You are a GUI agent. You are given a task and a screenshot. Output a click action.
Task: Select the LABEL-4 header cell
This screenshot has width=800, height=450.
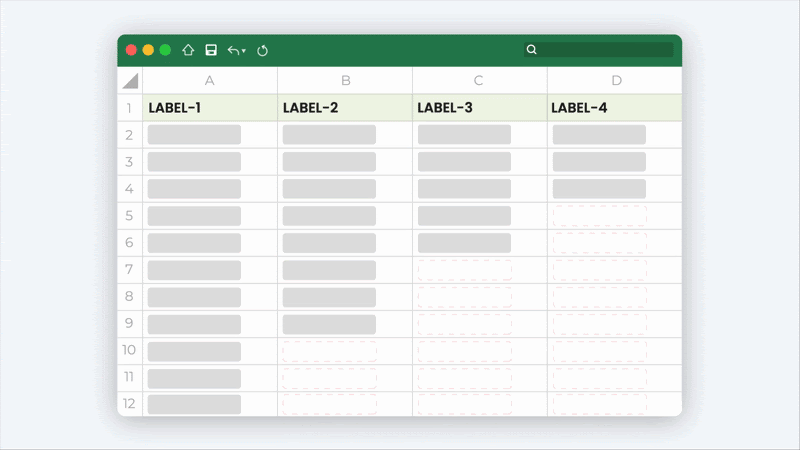click(615, 108)
